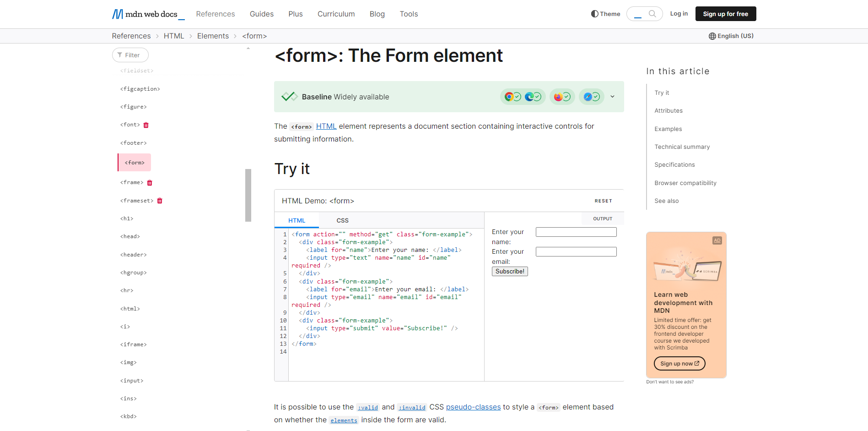The width and height of the screenshot is (868, 431).
Task: Click the search magnifier icon
Action: (652, 14)
